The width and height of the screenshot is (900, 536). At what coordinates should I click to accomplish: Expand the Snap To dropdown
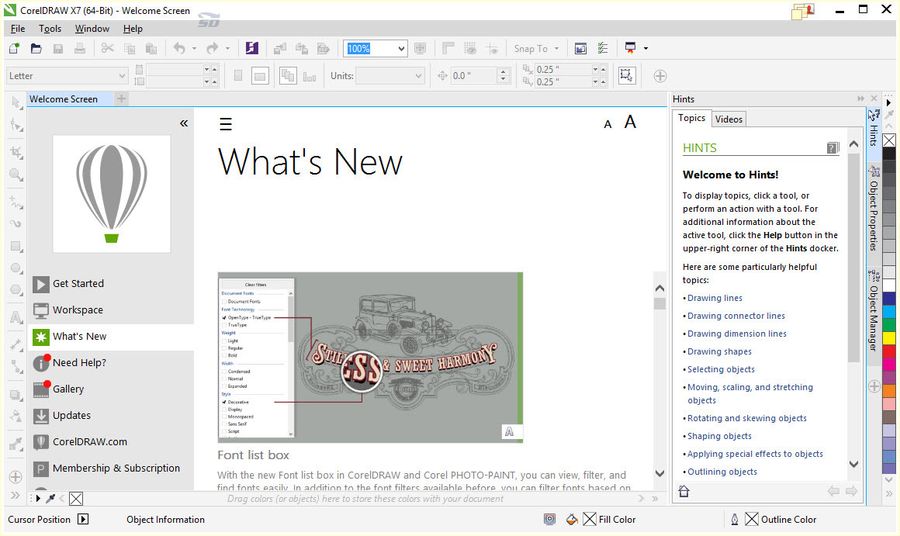click(x=556, y=49)
